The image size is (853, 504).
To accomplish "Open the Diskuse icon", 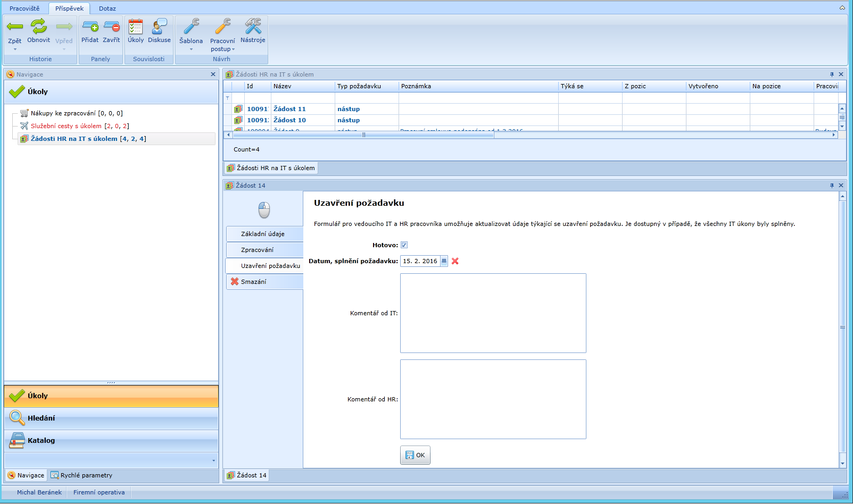I will tap(159, 27).
